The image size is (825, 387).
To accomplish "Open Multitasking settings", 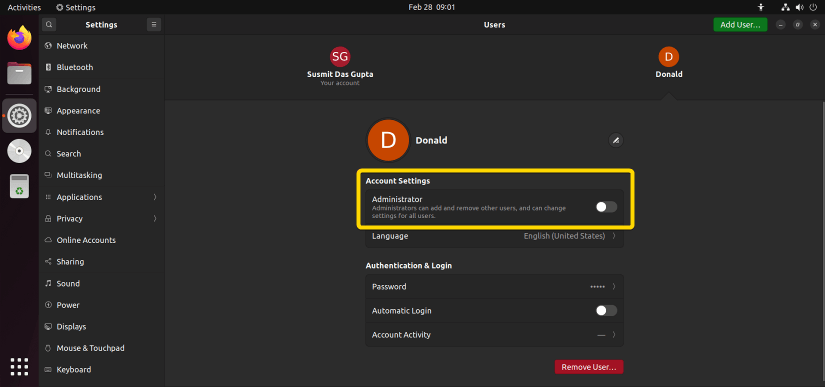I will pyautogui.click(x=102, y=175).
